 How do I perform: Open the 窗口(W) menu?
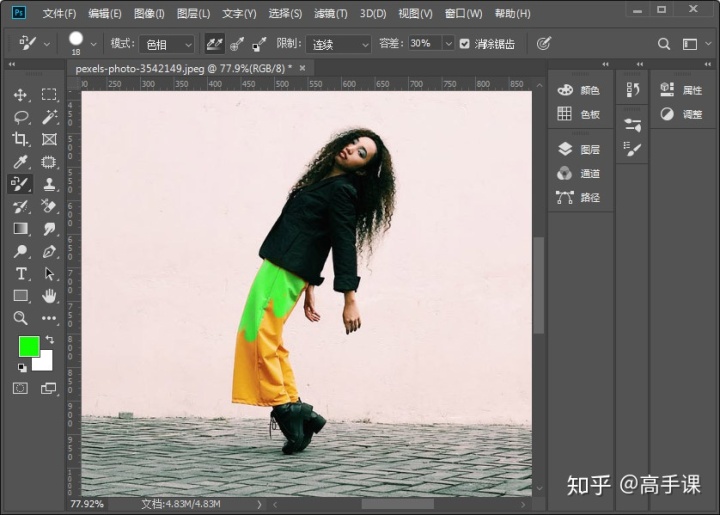[x=463, y=13]
